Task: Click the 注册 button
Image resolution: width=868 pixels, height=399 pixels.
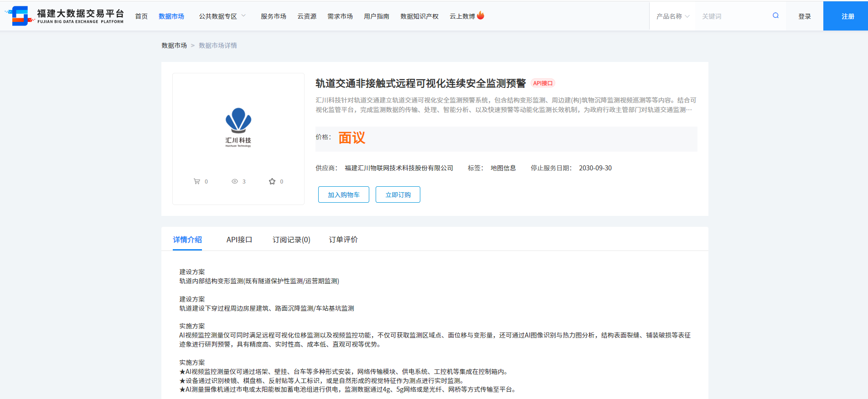Action: pyautogui.click(x=846, y=16)
